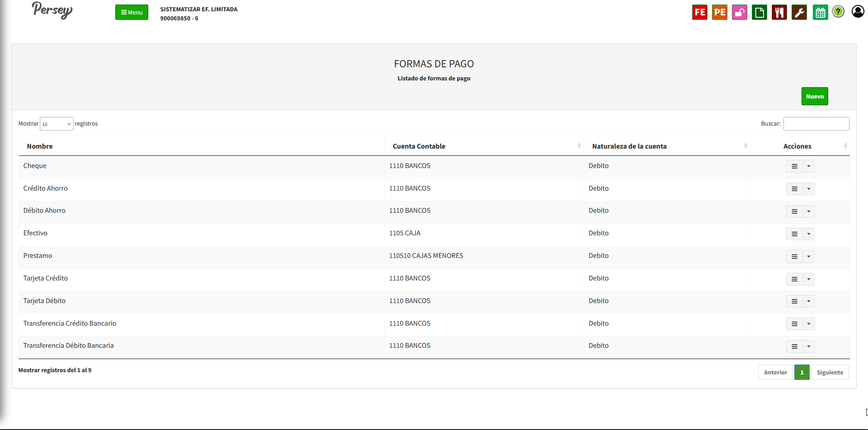Open the green calendar icon
Image resolution: width=868 pixels, height=430 pixels.
(x=820, y=12)
